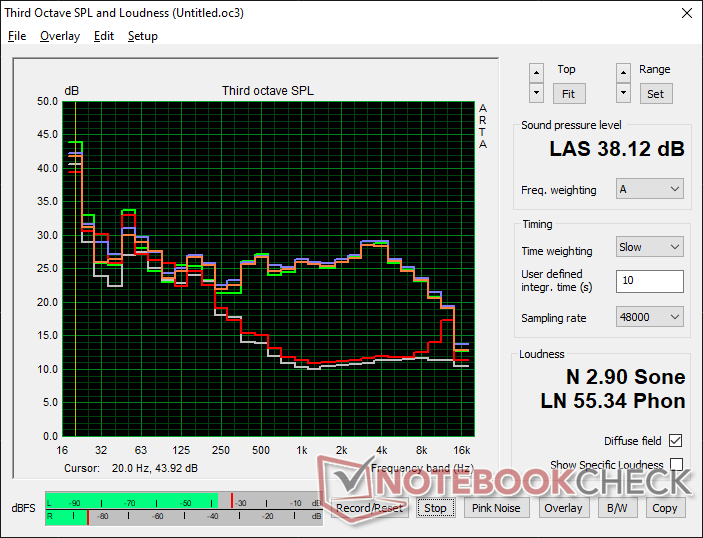The image size is (703, 538).
Task: Click the LAS 38.12 dB readout
Action: pyautogui.click(x=617, y=149)
